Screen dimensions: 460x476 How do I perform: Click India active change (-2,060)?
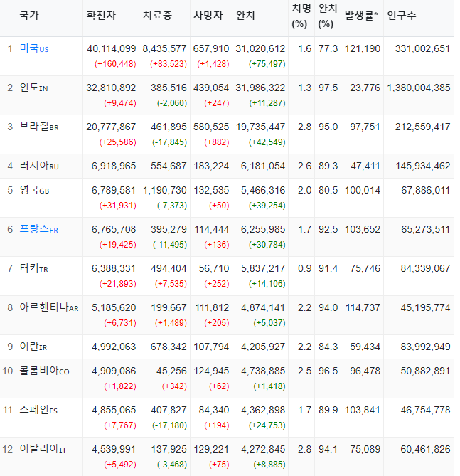pos(172,103)
